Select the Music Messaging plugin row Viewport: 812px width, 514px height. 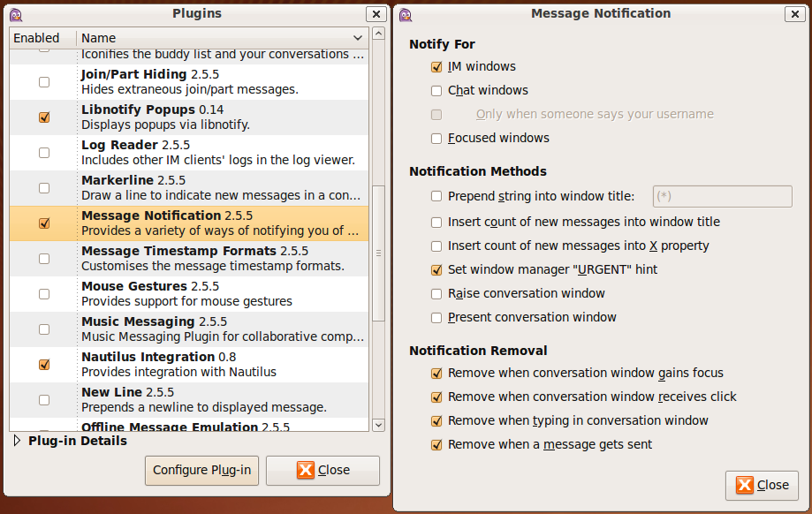pyautogui.click(x=189, y=329)
